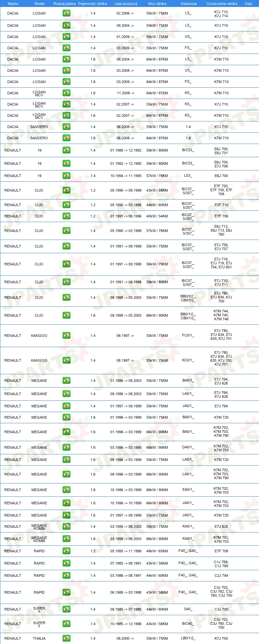Select engine code 'C2J 784'
The image size is (259, 644).
(x=221, y=575)
